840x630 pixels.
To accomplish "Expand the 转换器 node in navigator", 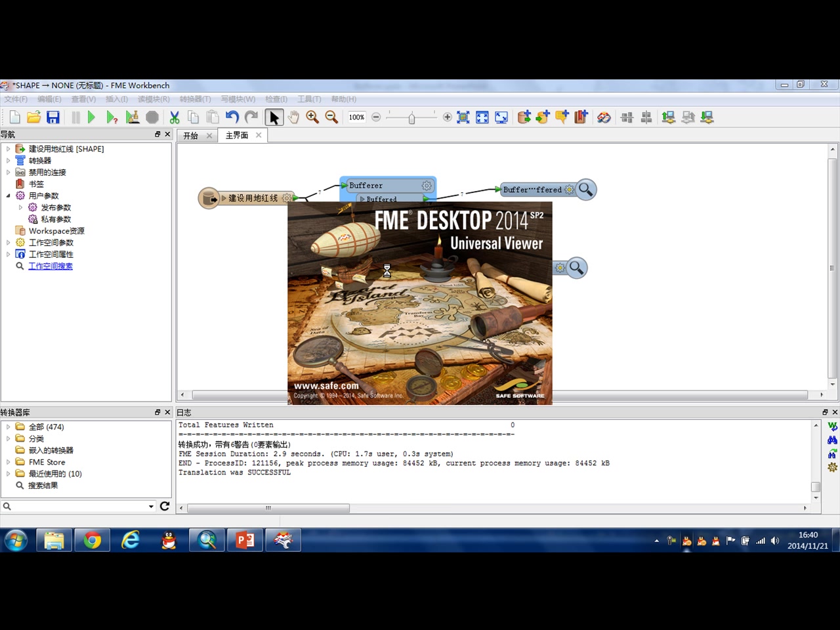I will [x=8, y=161].
